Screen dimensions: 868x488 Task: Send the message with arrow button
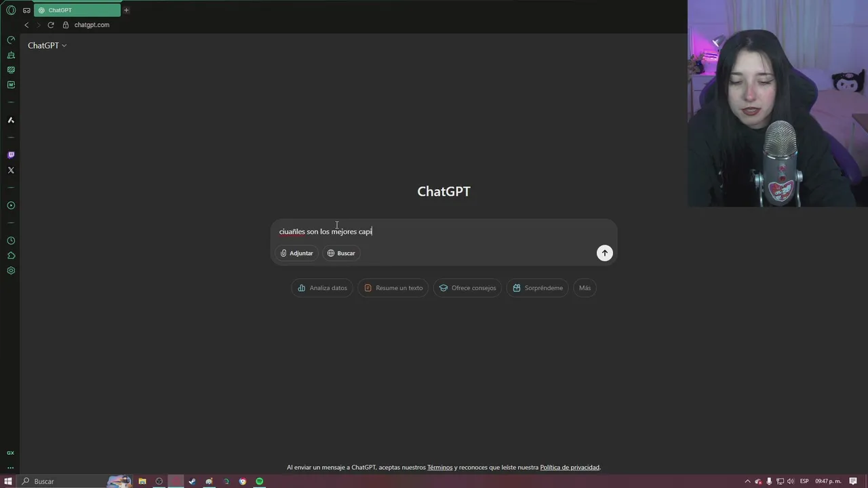604,253
